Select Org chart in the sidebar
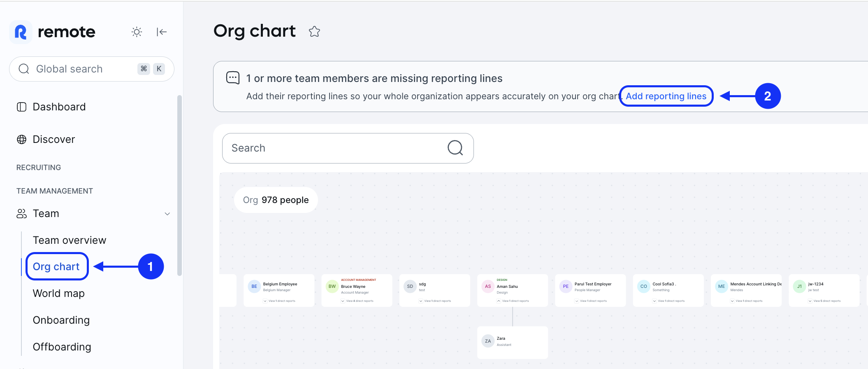Image resolution: width=868 pixels, height=369 pixels. pos(56,266)
